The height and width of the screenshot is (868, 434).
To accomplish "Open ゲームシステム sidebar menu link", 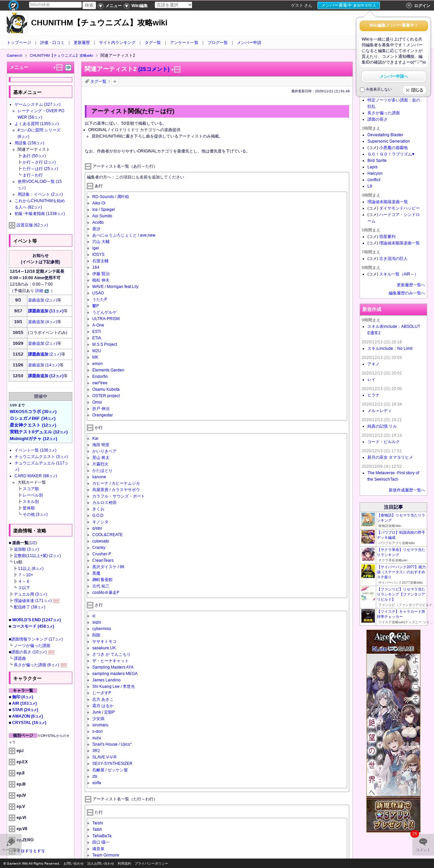I will tap(38, 104).
